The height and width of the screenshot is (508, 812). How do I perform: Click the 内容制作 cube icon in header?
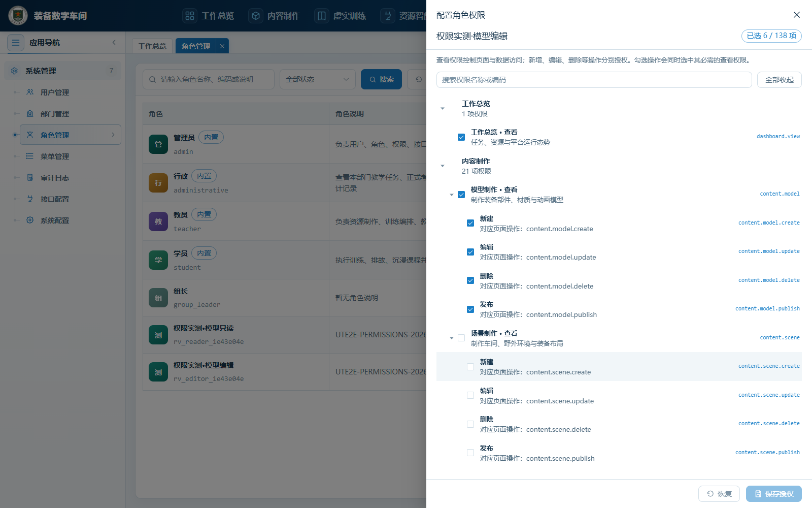point(256,16)
